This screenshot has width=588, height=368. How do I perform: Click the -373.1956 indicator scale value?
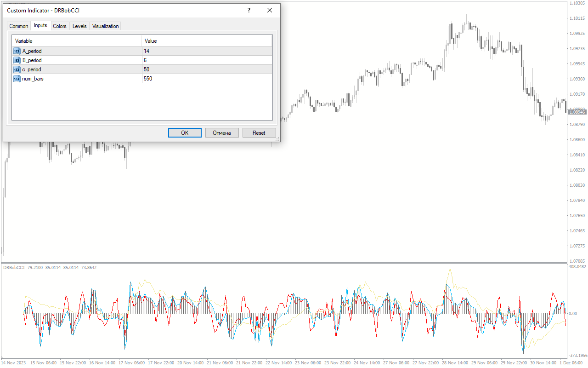[577, 355]
